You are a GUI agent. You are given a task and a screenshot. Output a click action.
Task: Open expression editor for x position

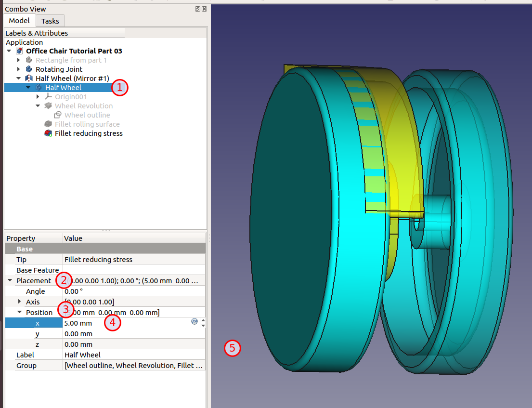click(195, 322)
